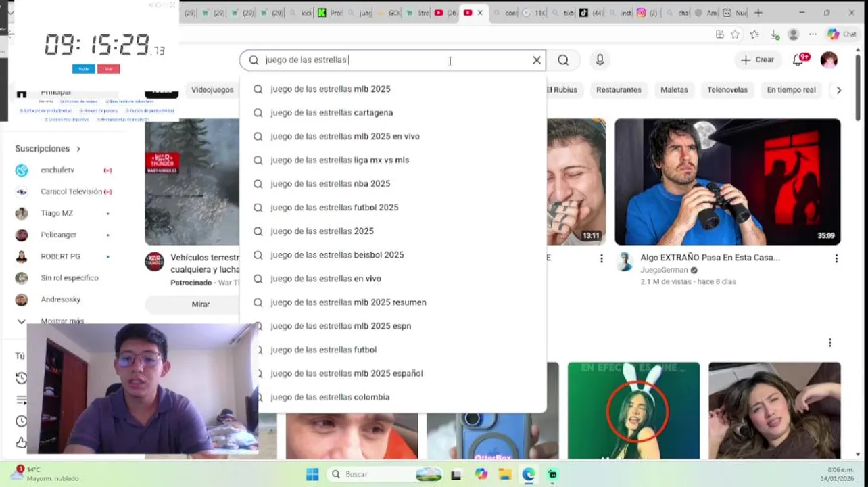This screenshot has height=487, width=868.
Task: Select the Videojuegos filter chip
Action: click(x=212, y=90)
